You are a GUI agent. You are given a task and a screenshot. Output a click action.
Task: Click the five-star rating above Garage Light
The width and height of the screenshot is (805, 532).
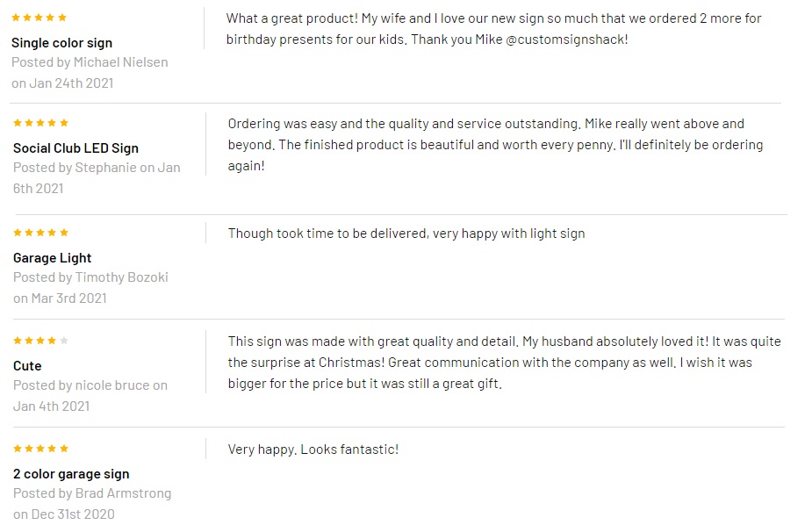[40, 233]
